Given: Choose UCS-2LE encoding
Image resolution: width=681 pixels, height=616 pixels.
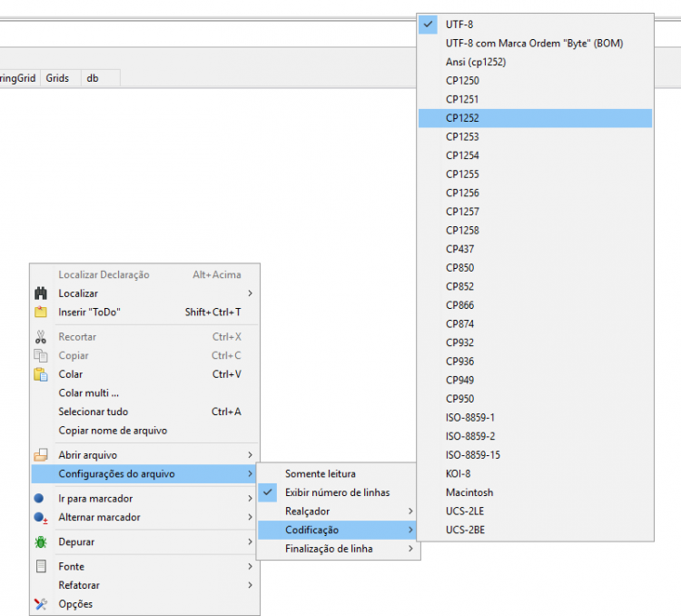Looking at the screenshot, I should click(535, 512).
